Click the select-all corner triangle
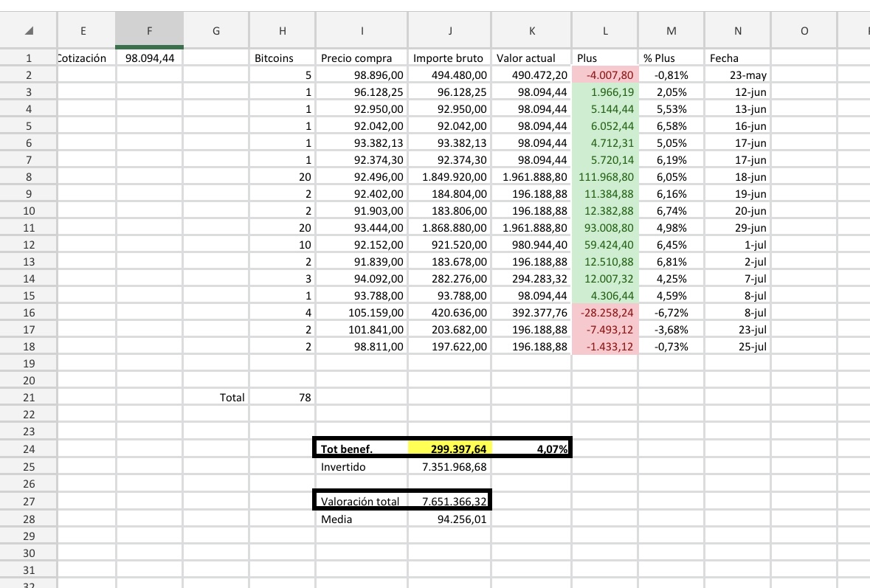Screen dimensions: 870x588 click(29, 30)
